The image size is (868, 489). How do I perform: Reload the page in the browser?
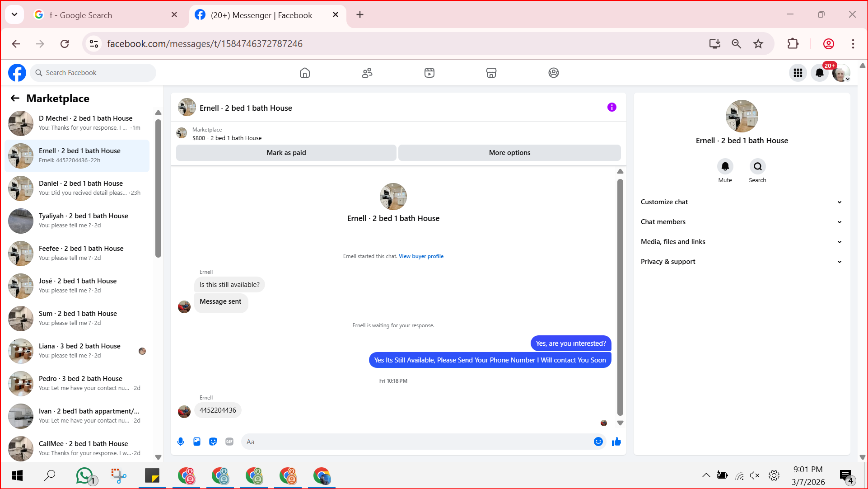click(65, 44)
